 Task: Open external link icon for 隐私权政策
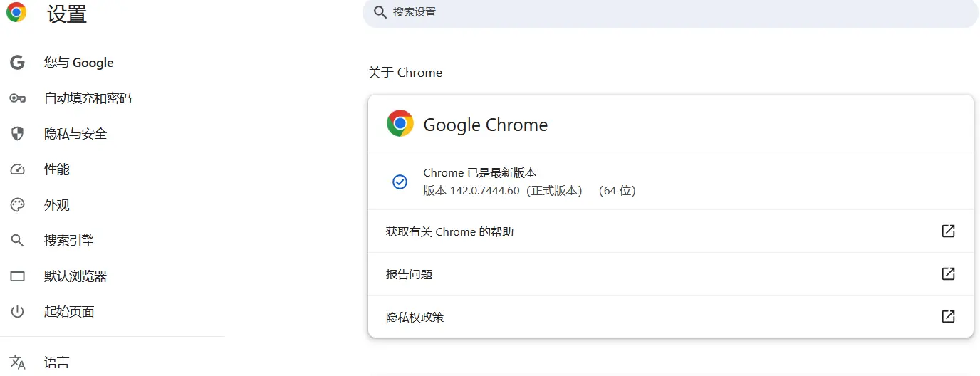(948, 316)
